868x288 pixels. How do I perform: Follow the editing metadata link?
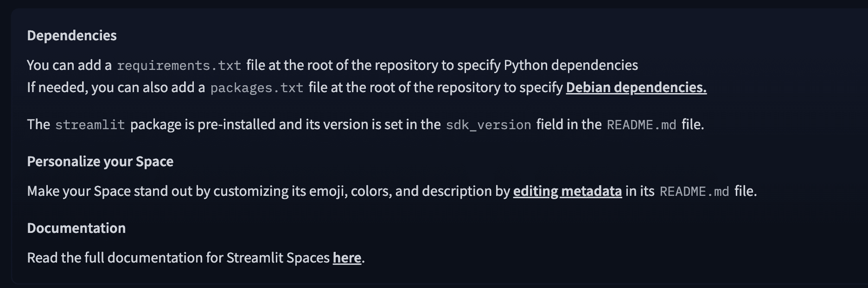click(567, 191)
